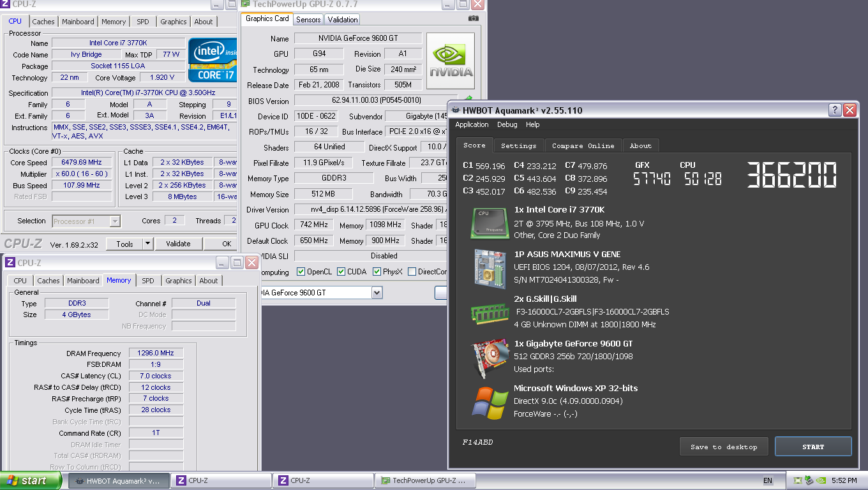
Task: Click the BIOS Version field in GPU-Z
Action: (377, 101)
